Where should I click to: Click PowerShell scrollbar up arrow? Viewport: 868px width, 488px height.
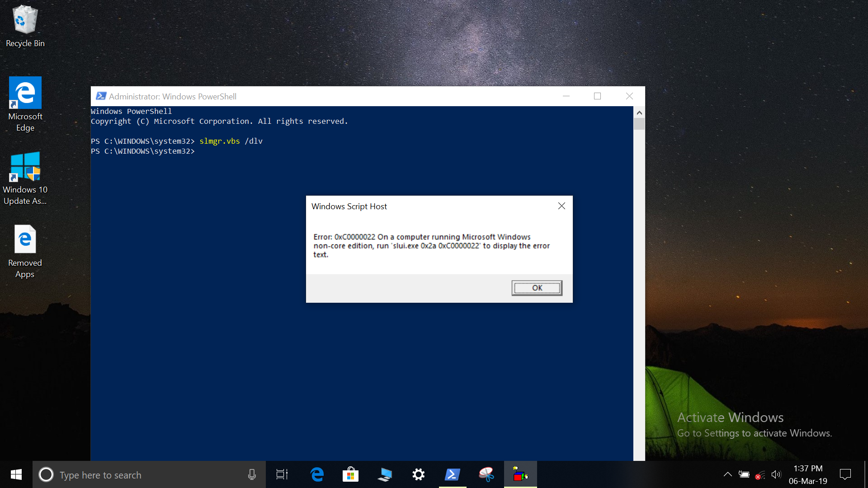[639, 113]
